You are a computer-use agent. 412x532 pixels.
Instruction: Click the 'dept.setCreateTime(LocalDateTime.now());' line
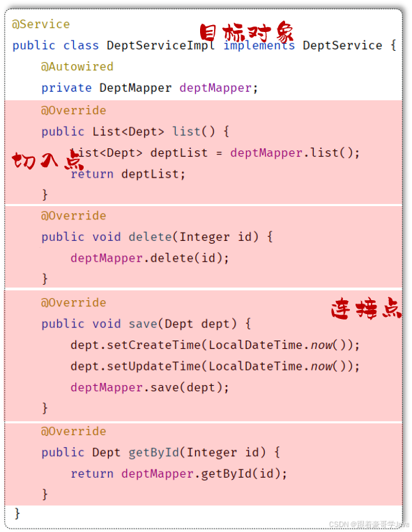215,345
